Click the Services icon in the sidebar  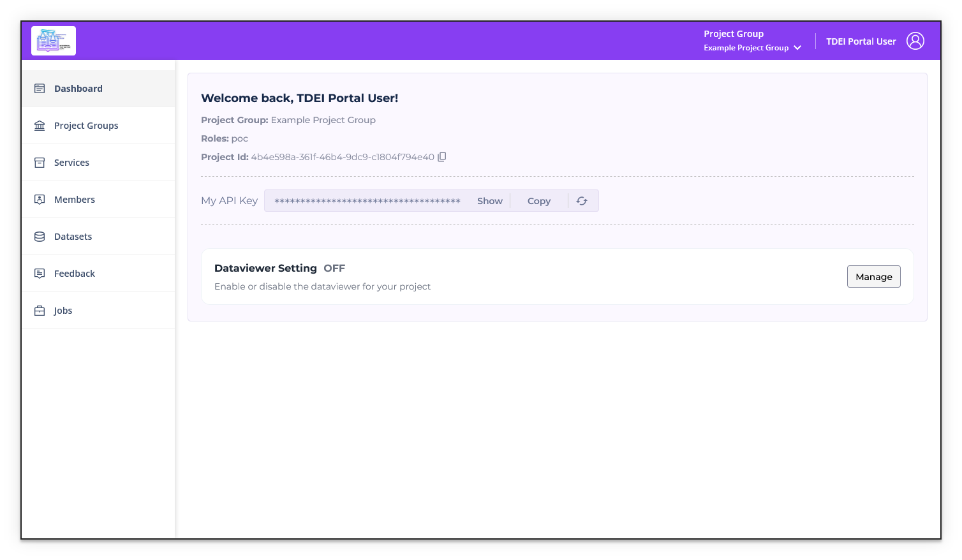click(39, 162)
